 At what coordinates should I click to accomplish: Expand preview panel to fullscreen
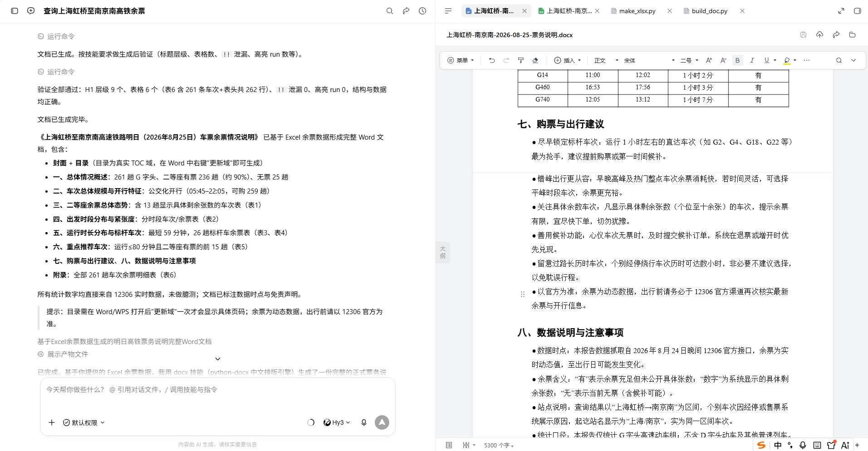click(x=841, y=11)
